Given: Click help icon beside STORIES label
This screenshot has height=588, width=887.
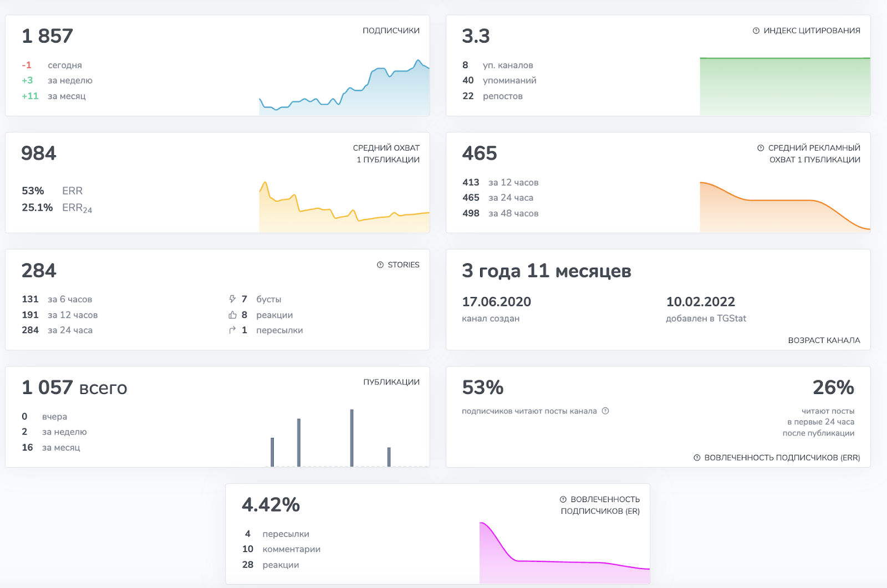Looking at the screenshot, I should click(x=380, y=265).
